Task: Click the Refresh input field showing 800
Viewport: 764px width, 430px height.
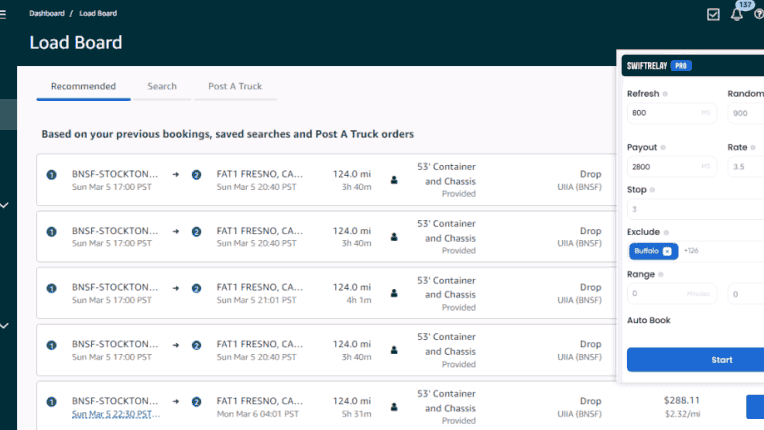Action: click(x=671, y=113)
